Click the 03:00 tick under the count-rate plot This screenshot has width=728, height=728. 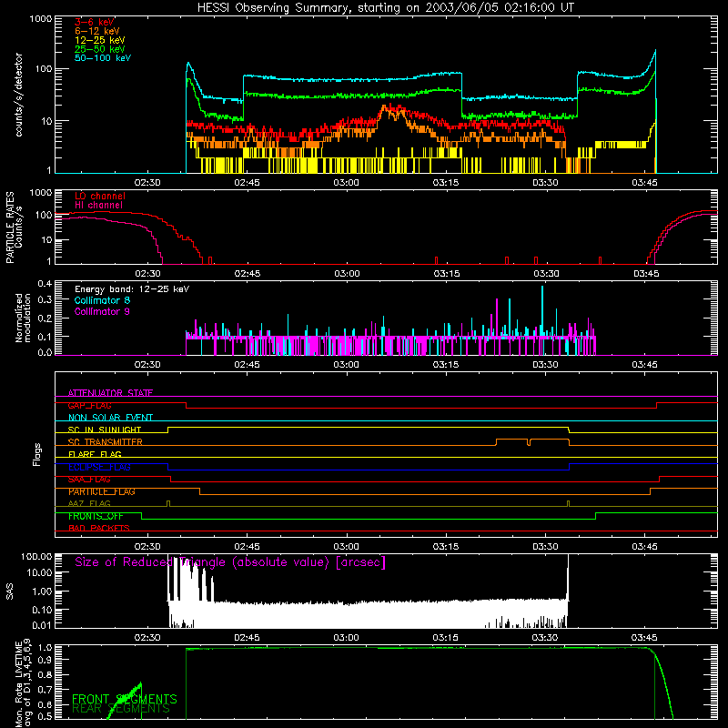[x=347, y=183]
